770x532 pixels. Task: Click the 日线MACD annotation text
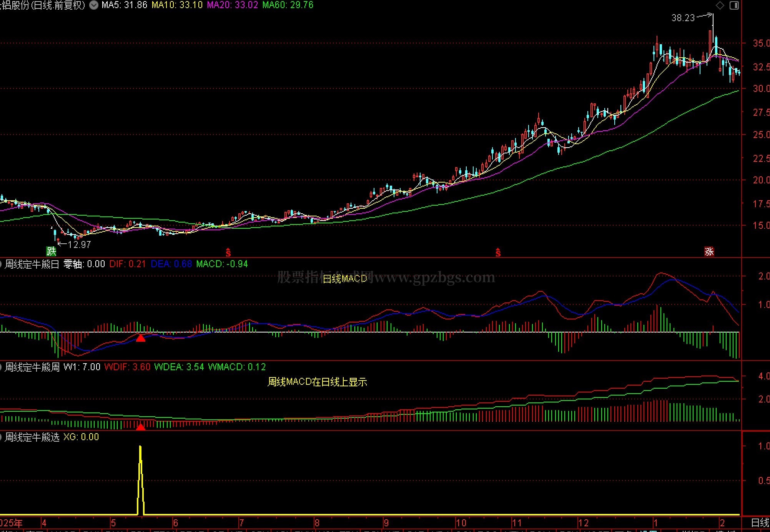[x=345, y=279]
